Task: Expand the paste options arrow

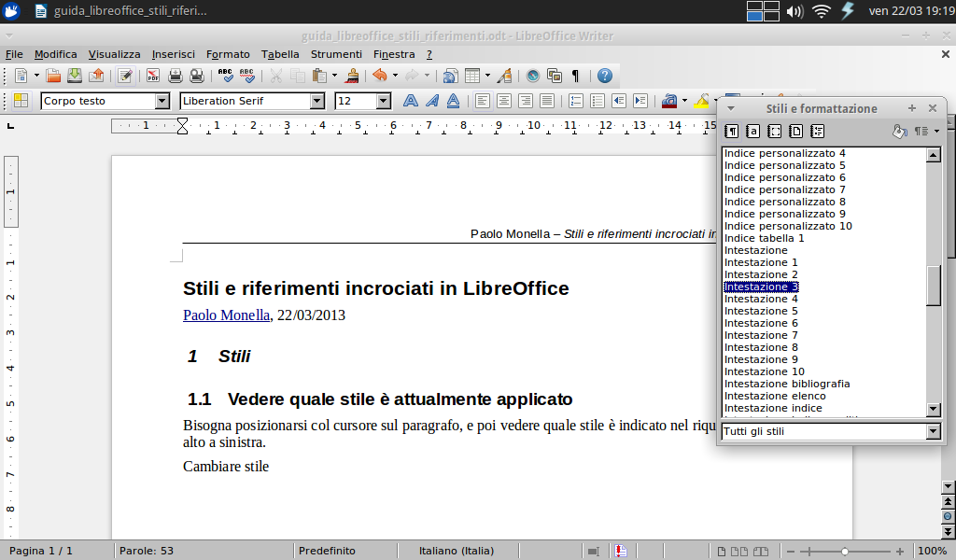Action: click(x=334, y=76)
